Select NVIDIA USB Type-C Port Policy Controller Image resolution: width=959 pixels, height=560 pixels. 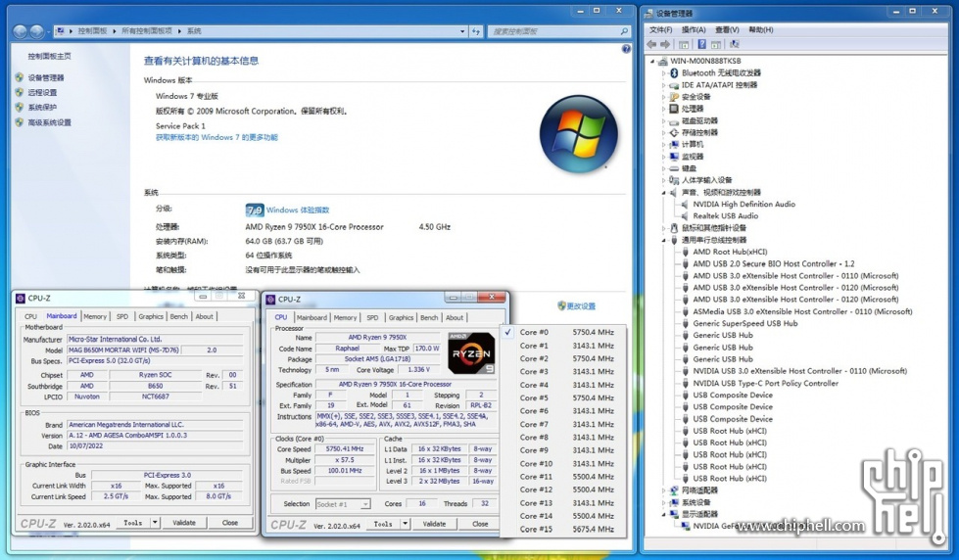pos(765,384)
